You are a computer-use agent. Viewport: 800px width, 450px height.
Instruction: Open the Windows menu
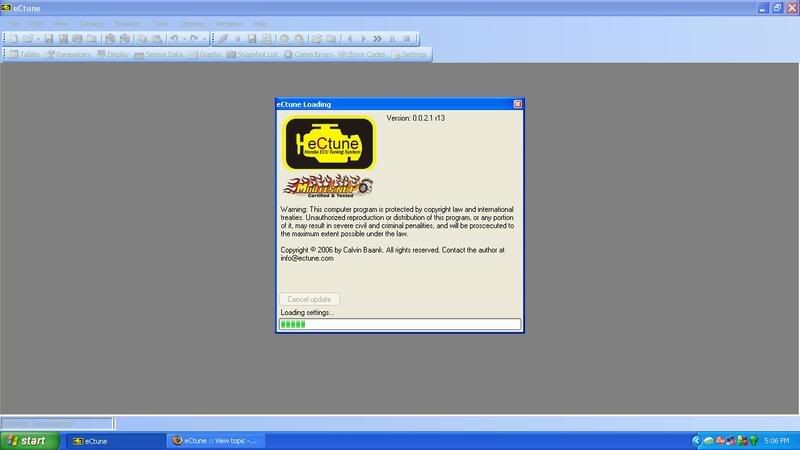click(x=228, y=24)
